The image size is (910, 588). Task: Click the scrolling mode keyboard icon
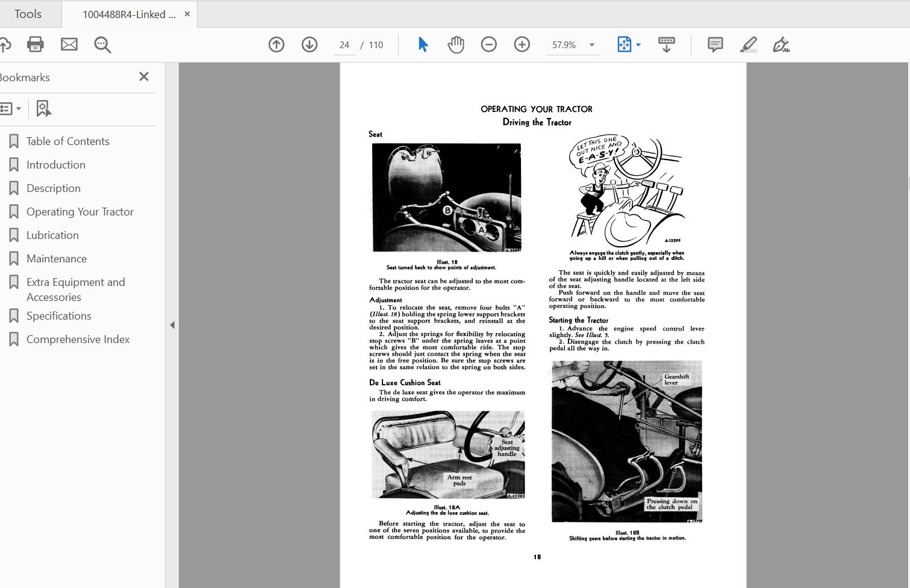[x=667, y=45]
